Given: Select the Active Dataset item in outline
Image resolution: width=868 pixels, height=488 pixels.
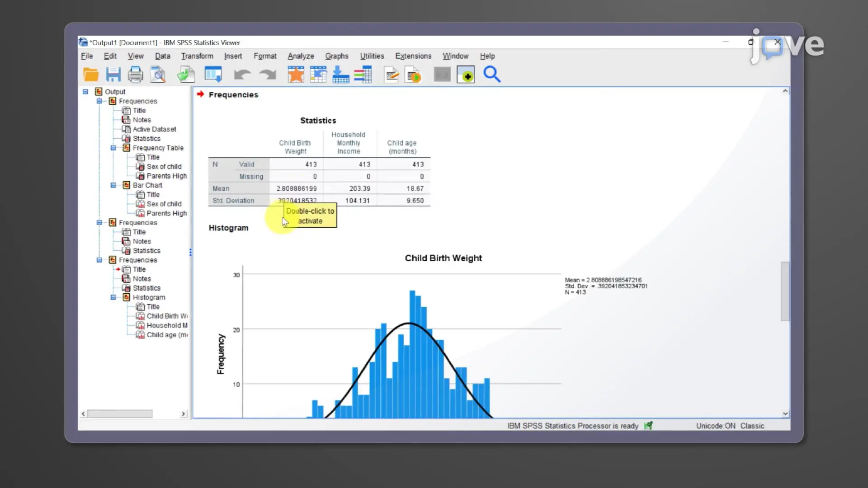Looking at the screenshot, I should 154,129.
